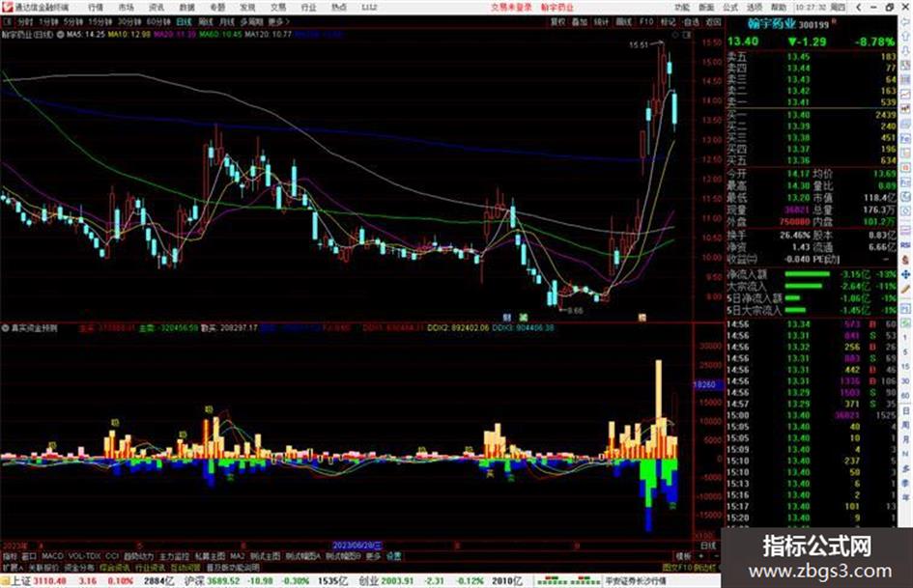Open the 资金分布 tab
This screenshot has height=588, width=913.
[78, 567]
